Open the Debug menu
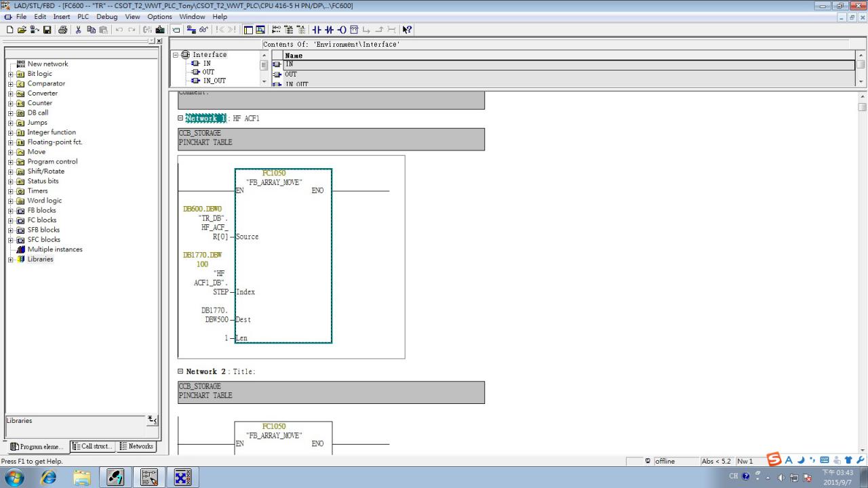The width and height of the screenshot is (868, 488). 106,17
